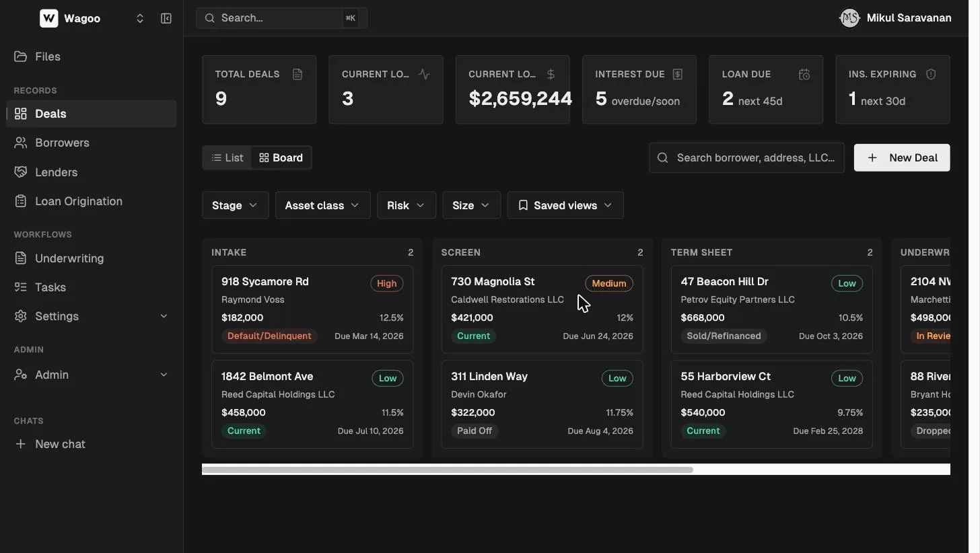The width and height of the screenshot is (980, 553).
Task: Focus the top Search... field
Action: [281, 18]
